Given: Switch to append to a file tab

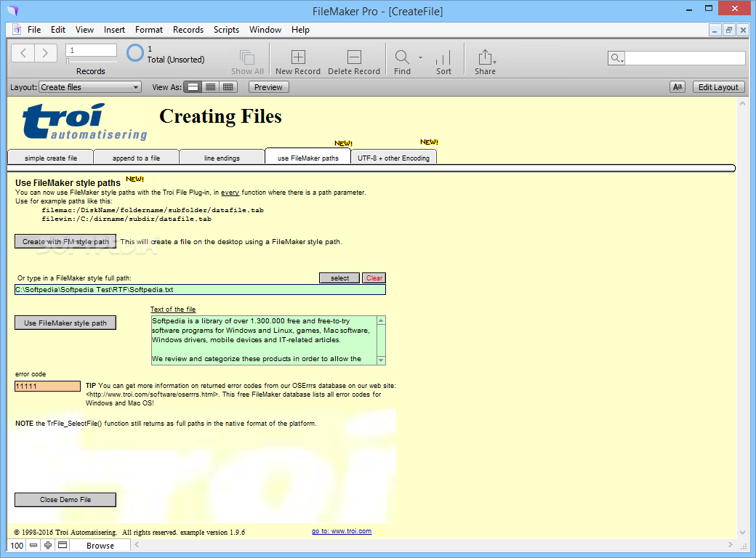Looking at the screenshot, I should [136, 158].
